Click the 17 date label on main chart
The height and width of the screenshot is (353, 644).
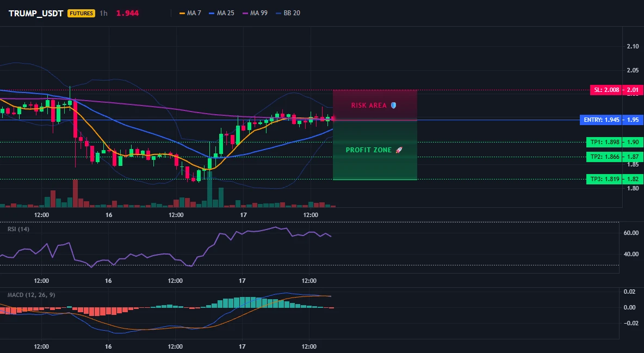pyautogui.click(x=243, y=215)
